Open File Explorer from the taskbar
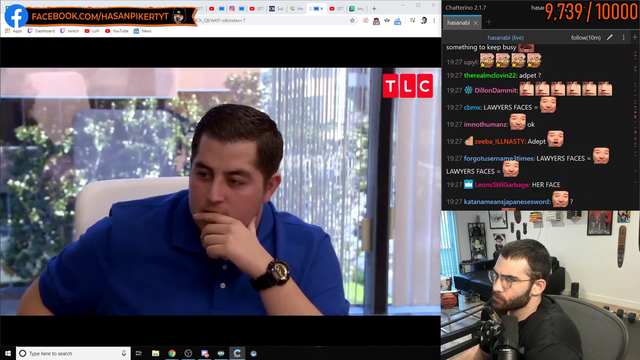This screenshot has height=360, width=640. pyautogui.click(x=156, y=353)
